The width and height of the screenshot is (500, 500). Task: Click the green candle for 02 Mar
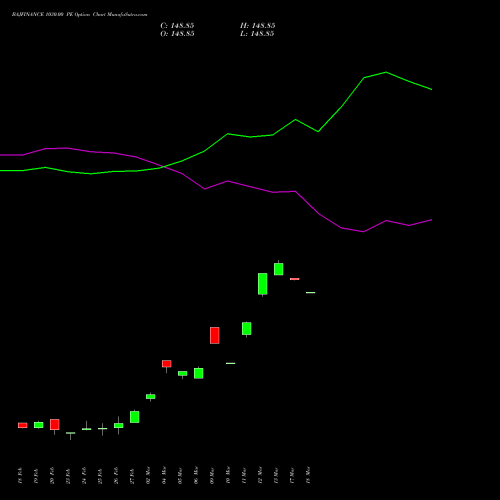click(151, 396)
